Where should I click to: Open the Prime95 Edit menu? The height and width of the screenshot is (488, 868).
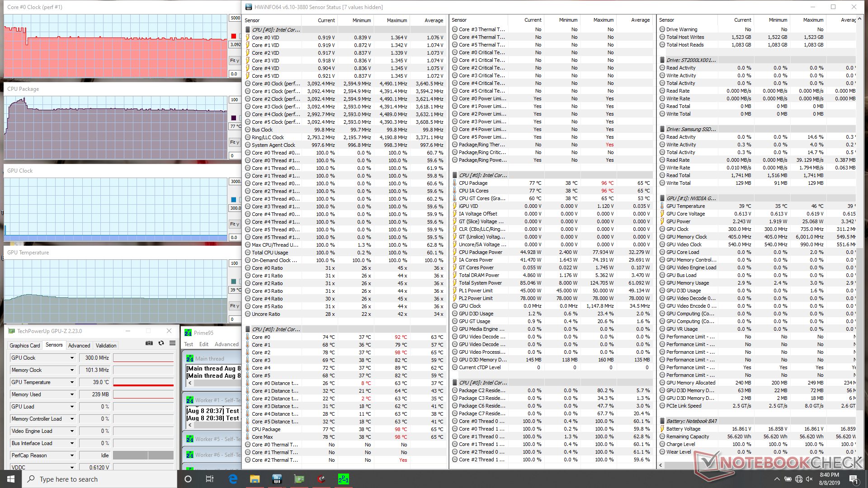pos(204,344)
